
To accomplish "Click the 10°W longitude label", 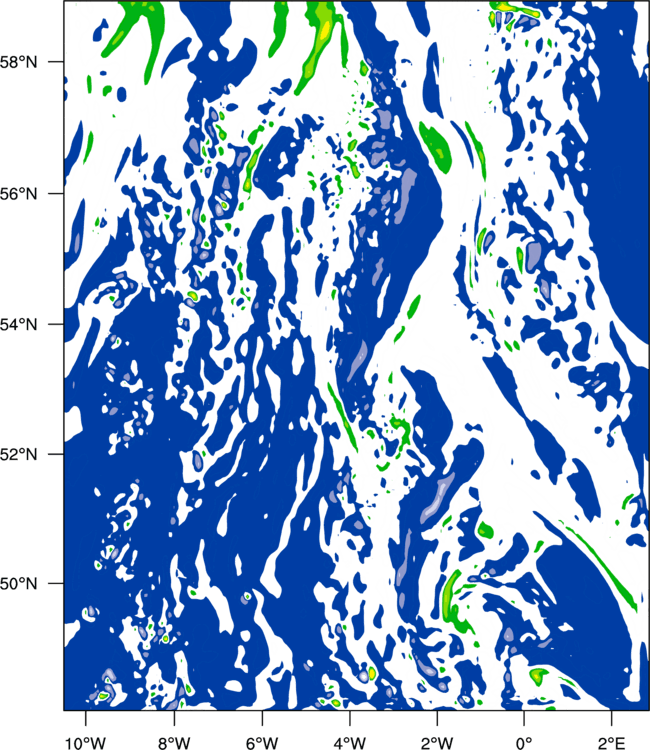I will (86, 743).
